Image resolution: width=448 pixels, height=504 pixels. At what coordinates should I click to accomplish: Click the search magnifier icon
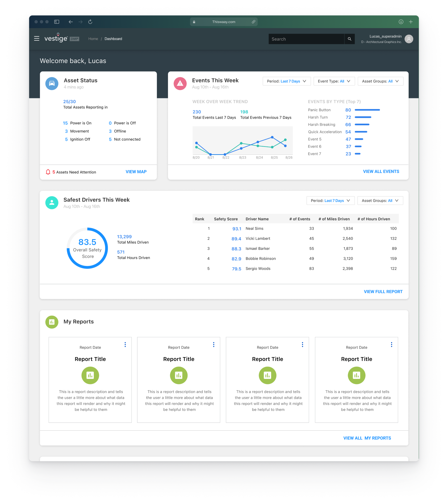[349, 39]
